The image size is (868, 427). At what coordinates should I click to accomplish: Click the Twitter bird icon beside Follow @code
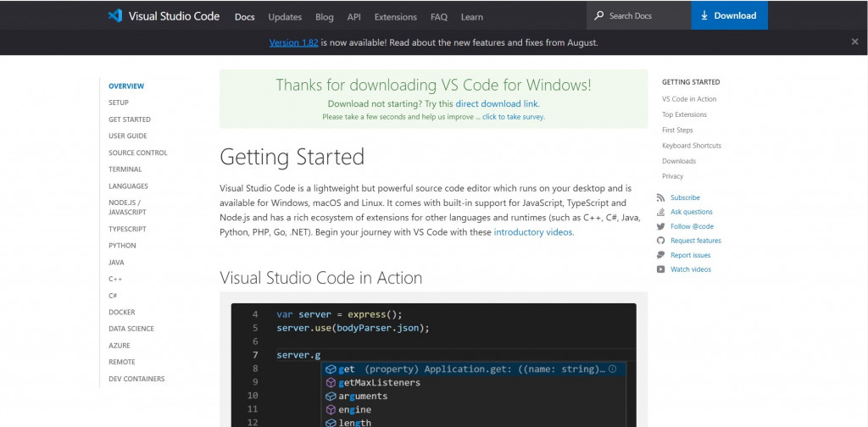pos(660,226)
